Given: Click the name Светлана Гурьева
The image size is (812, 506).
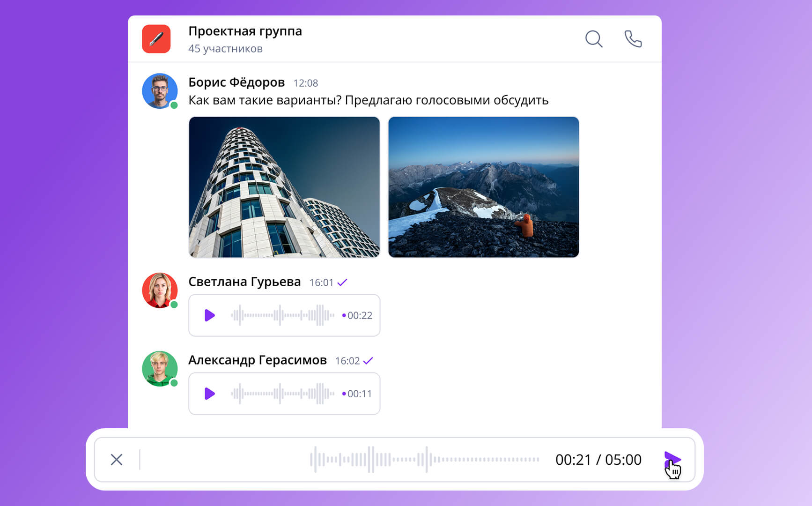Looking at the screenshot, I should 244,282.
